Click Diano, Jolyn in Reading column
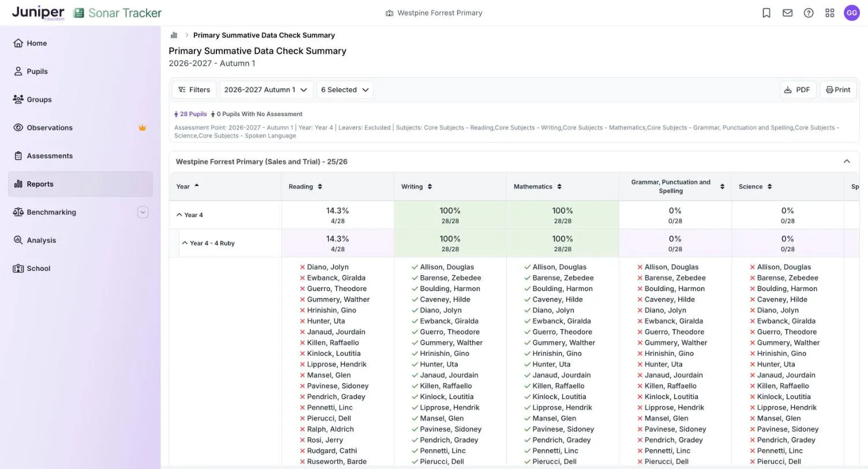The image size is (868, 469). coord(328,267)
